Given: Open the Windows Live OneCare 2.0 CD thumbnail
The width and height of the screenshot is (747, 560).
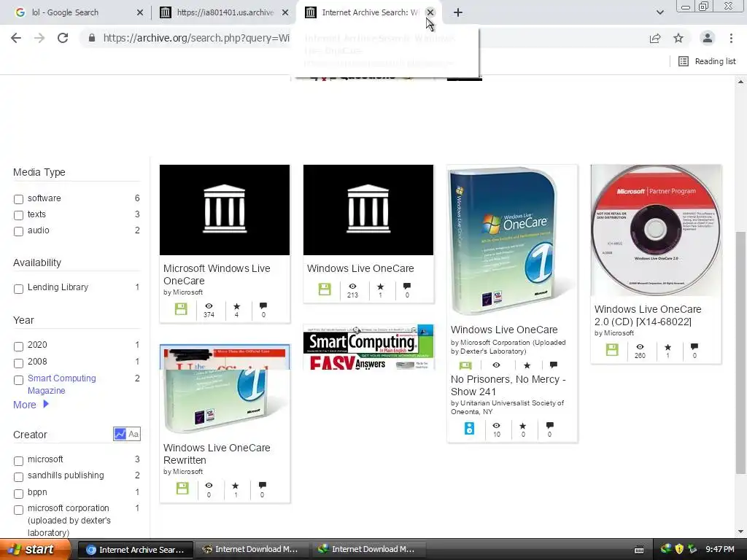Looking at the screenshot, I should click(x=656, y=230).
